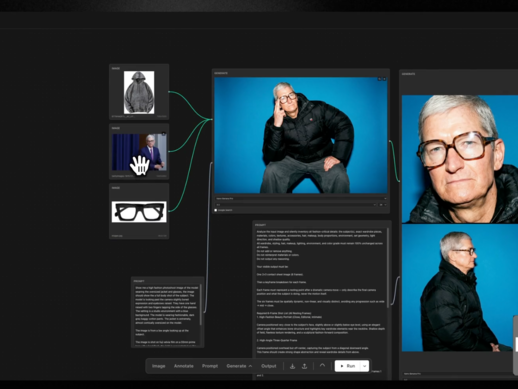Select the Image item in bottom toolbar
Viewport: 518px width, 389px height.
point(158,366)
